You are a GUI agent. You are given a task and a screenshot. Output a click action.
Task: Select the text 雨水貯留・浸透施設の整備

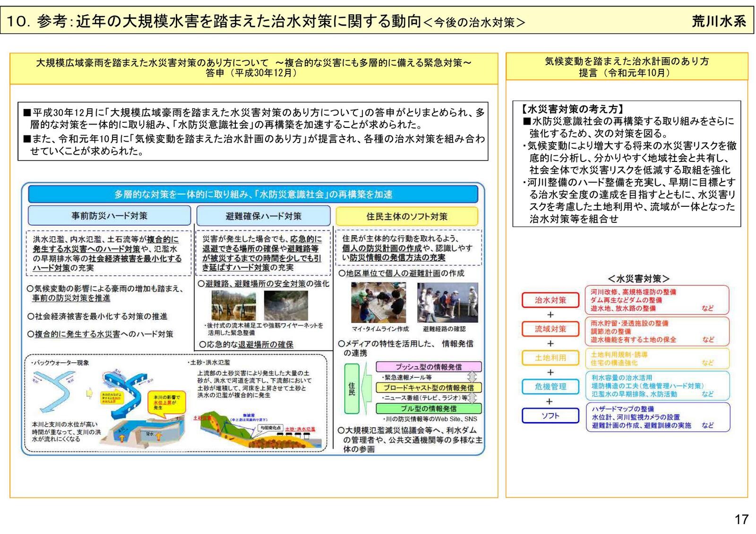629,323
